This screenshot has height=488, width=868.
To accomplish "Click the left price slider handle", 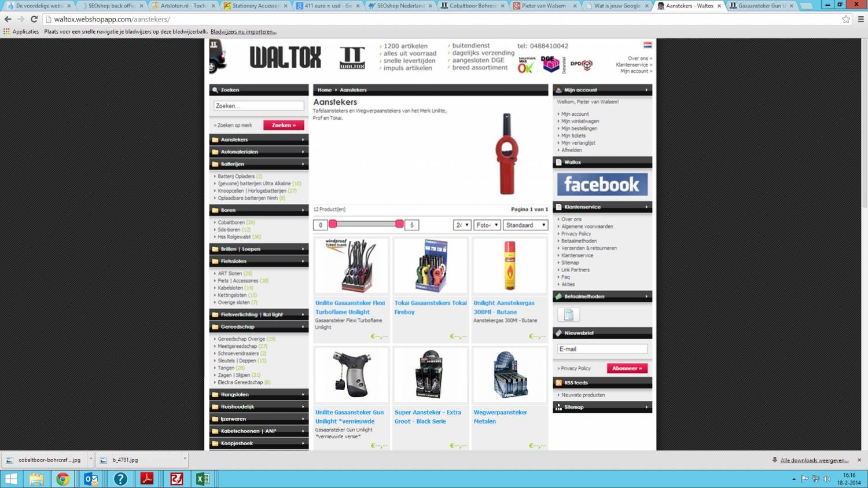I will [x=333, y=224].
